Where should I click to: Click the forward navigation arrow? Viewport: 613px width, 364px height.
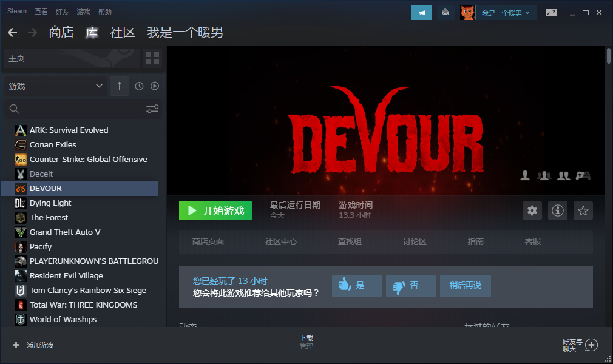point(32,32)
